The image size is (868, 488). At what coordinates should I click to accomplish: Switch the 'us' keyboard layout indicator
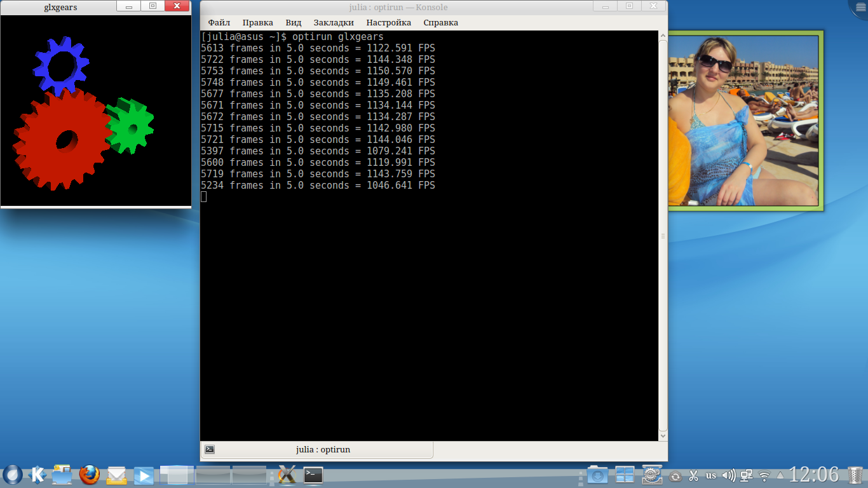pyautogui.click(x=710, y=475)
